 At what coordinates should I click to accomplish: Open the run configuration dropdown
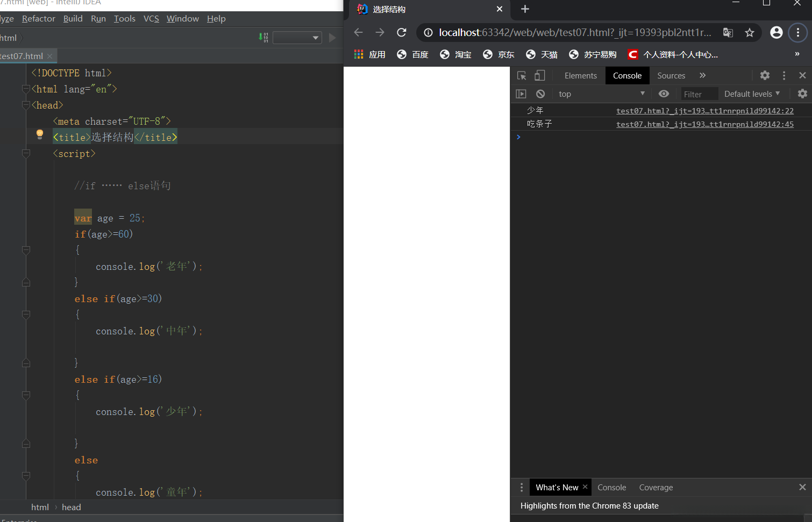(x=297, y=38)
